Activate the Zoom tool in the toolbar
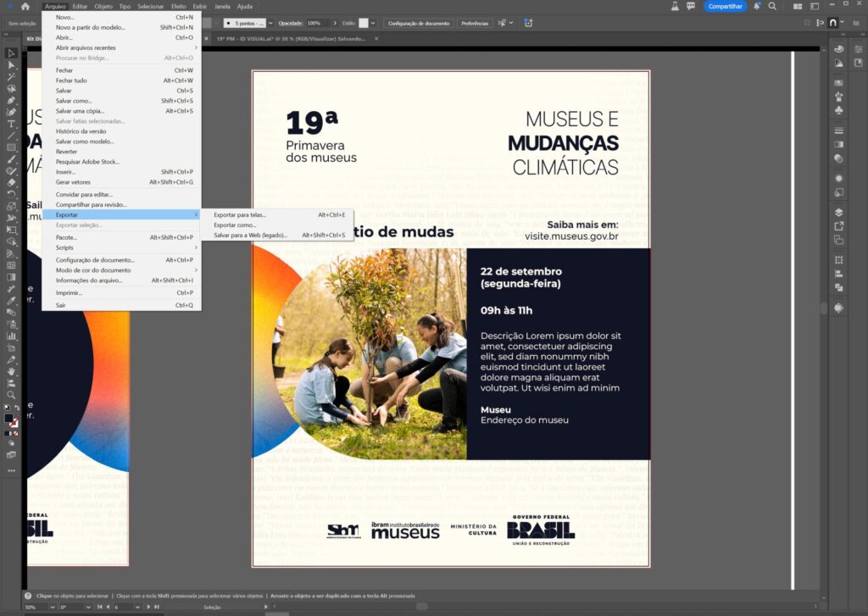This screenshot has width=868, height=616. point(12,395)
